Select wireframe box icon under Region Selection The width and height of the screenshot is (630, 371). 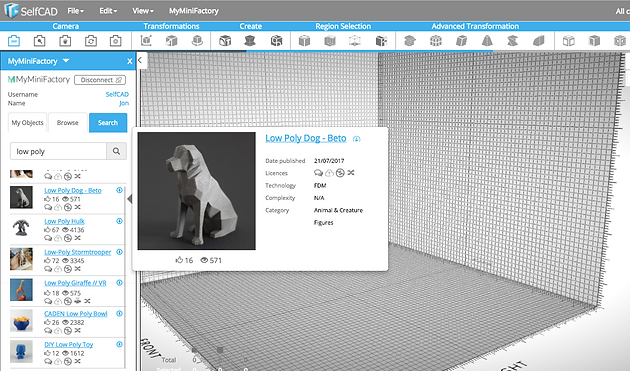pyautogui.click(x=355, y=41)
